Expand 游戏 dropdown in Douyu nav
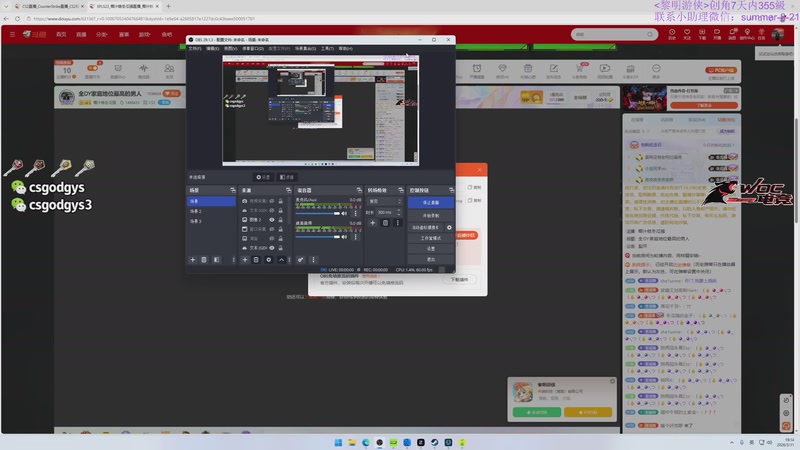800x450 pixels. (144, 34)
